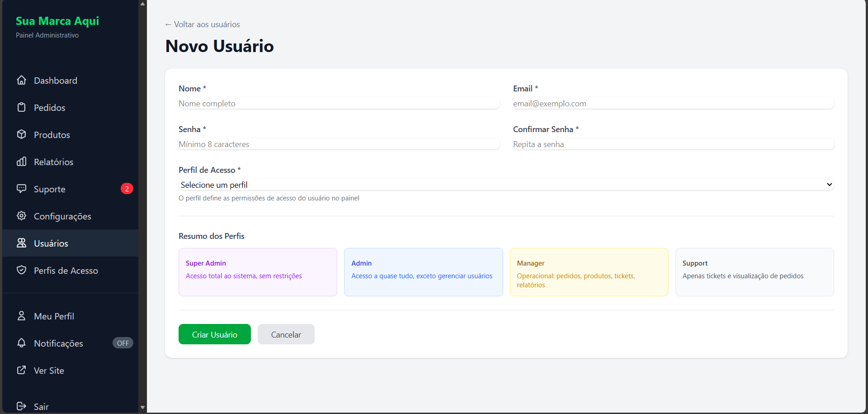Follow the Voltar aos usuários link
Viewport: 868px width, 414px height.
tap(203, 24)
